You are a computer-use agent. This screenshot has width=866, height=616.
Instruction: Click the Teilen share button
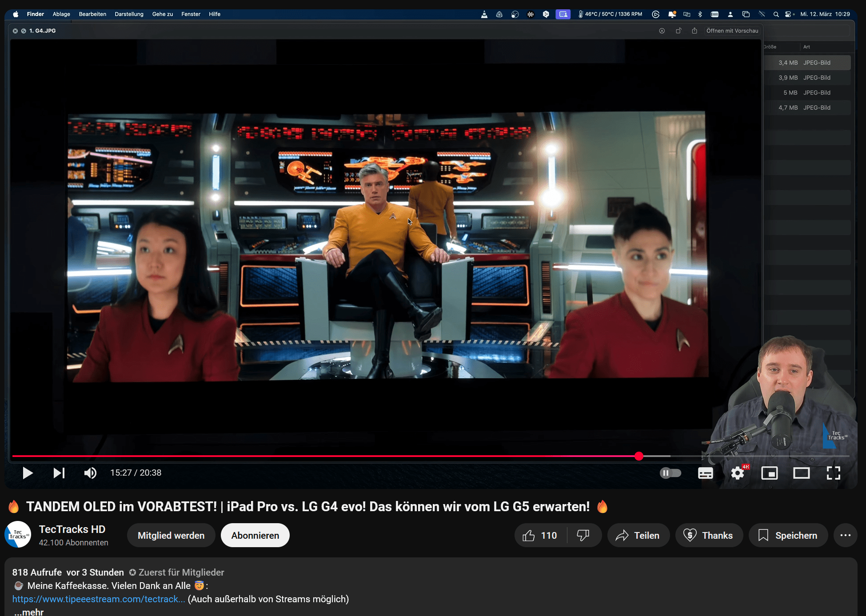(x=638, y=535)
